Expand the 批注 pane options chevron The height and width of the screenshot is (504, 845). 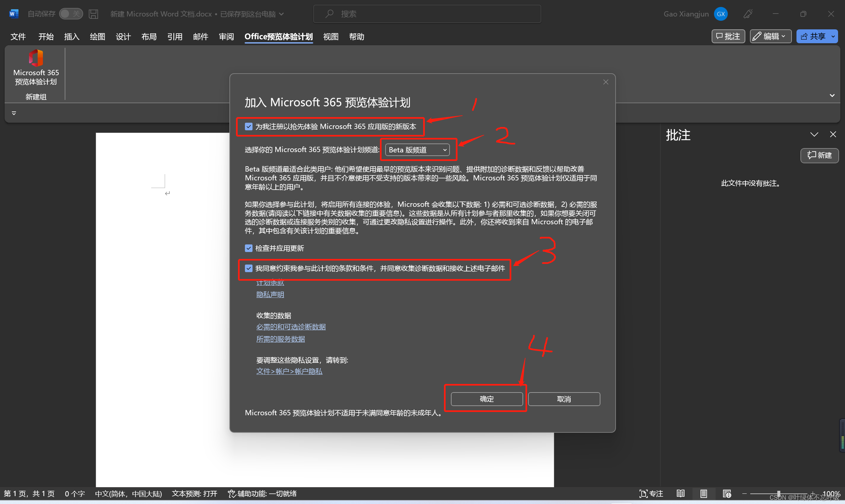tap(814, 135)
